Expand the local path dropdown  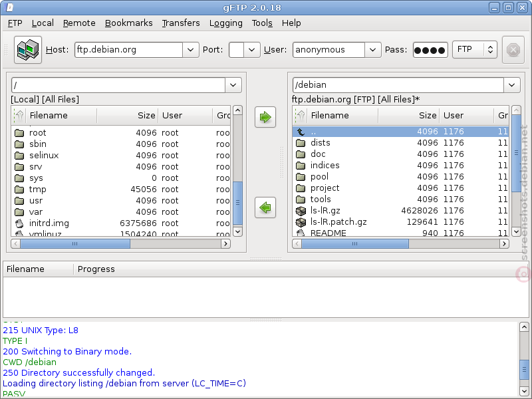(x=233, y=85)
